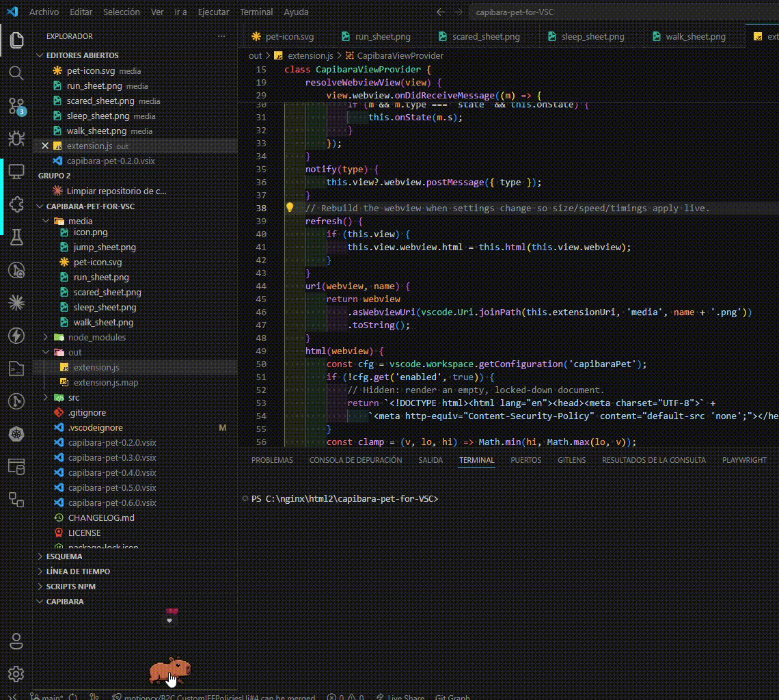Open jump_sheet.png in the file tree
The height and width of the screenshot is (700, 779).
(x=105, y=247)
